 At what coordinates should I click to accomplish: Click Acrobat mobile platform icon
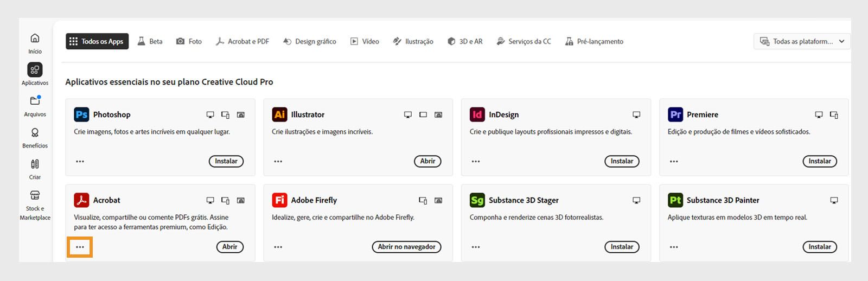226,201
